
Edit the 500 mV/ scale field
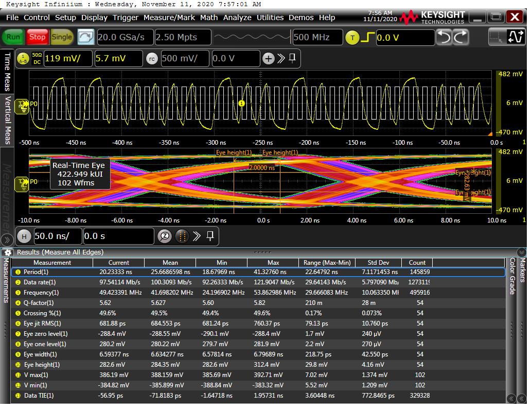(185, 58)
